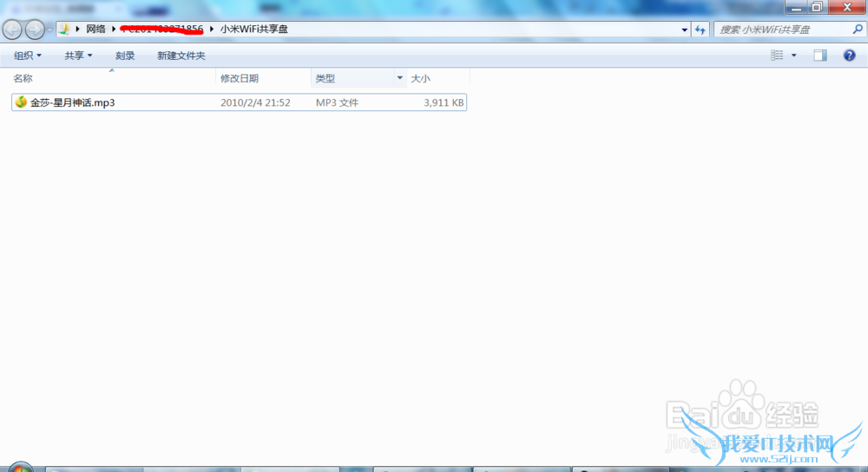868x472 pixels.
Task: Select 小米WiFi共享盘 breadcrumb
Action: pyautogui.click(x=254, y=29)
